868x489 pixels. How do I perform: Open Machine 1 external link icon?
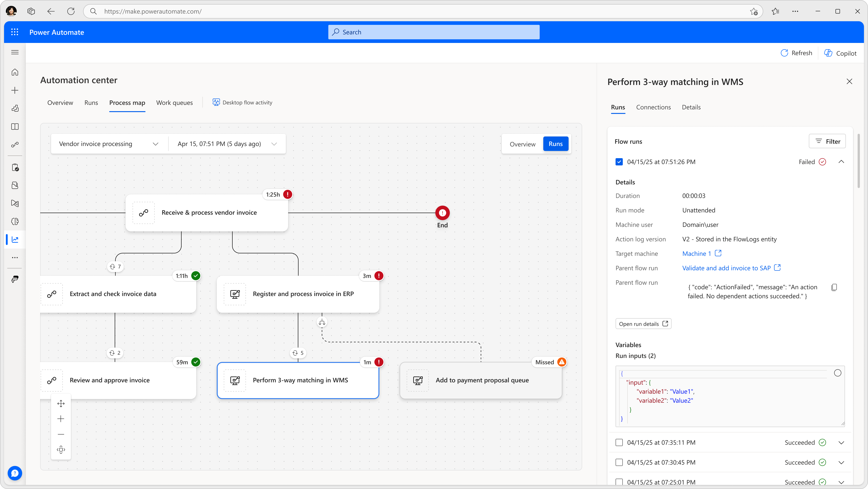click(x=718, y=253)
